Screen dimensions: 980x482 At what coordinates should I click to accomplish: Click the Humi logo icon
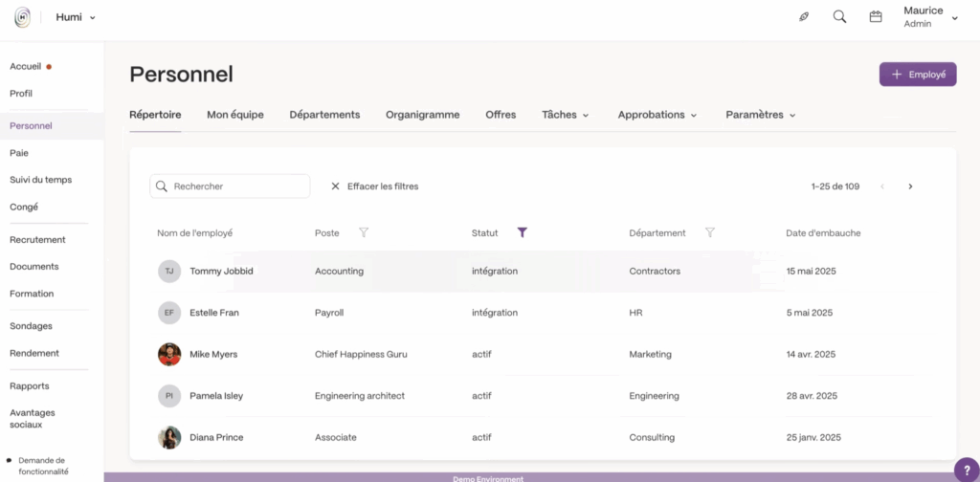tap(22, 17)
